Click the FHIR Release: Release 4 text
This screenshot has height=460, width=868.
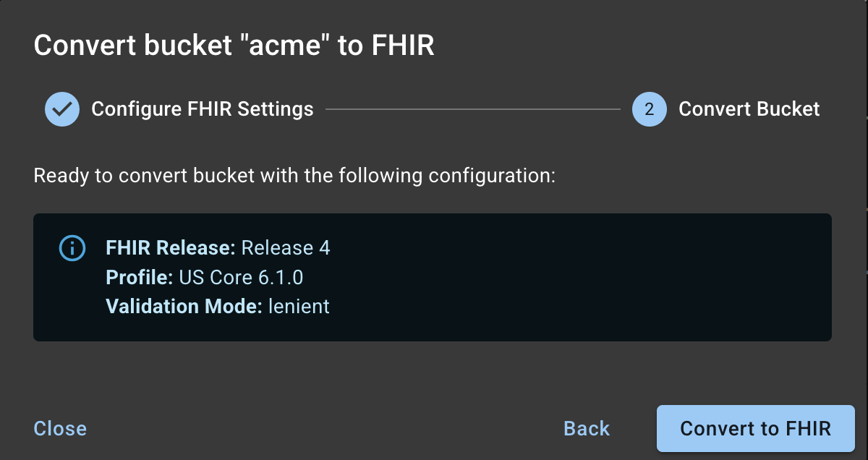pyautogui.click(x=218, y=248)
